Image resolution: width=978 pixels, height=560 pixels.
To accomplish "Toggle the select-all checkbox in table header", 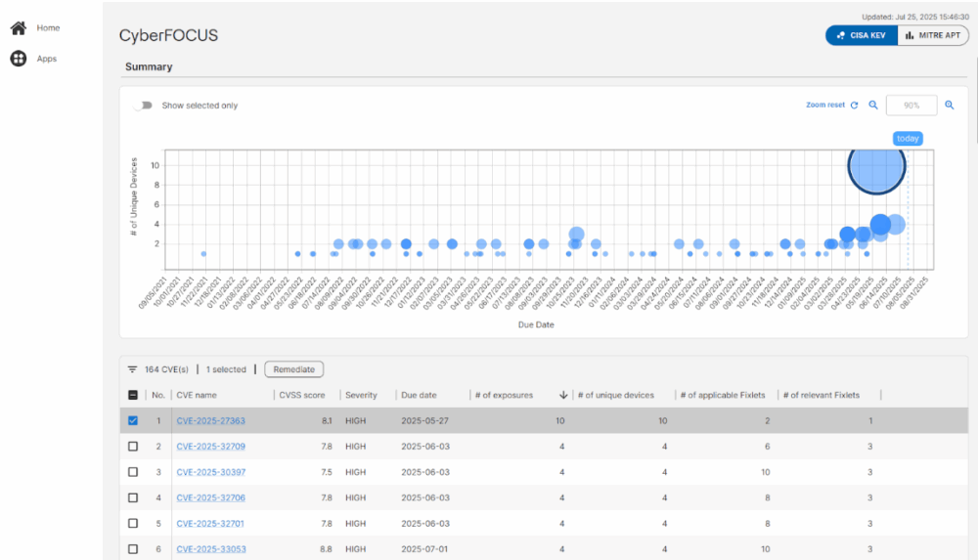I will 133,395.
